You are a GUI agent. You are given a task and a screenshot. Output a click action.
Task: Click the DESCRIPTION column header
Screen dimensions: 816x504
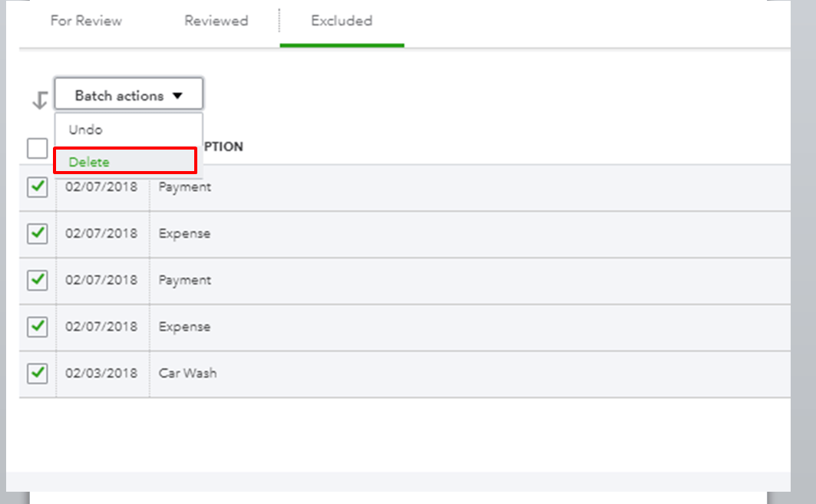[224, 147]
